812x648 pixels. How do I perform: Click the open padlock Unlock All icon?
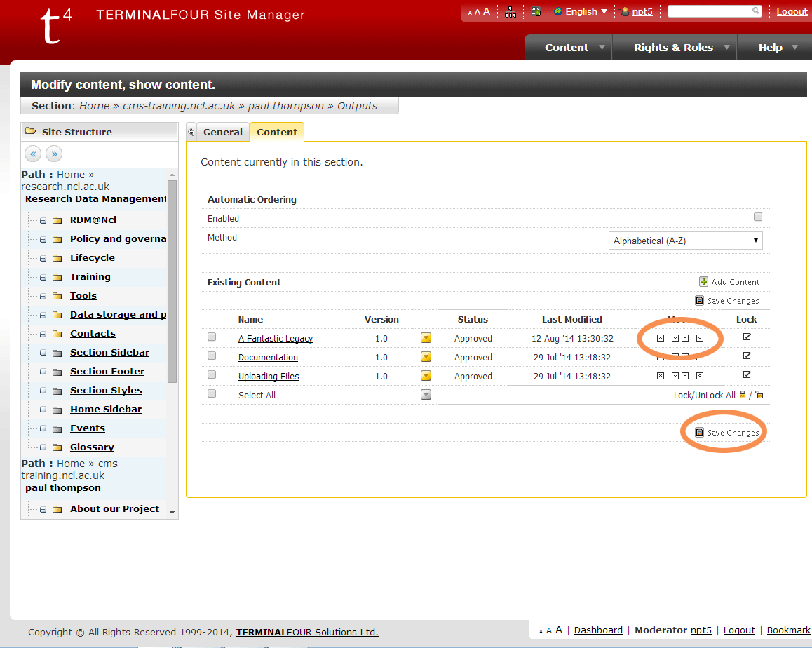coord(759,395)
